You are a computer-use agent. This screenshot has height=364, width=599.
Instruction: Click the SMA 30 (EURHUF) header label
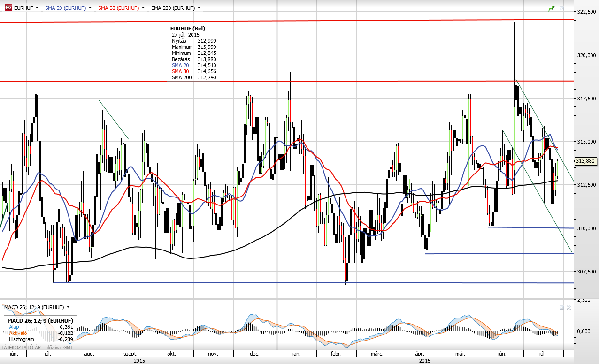click(119, 8)
